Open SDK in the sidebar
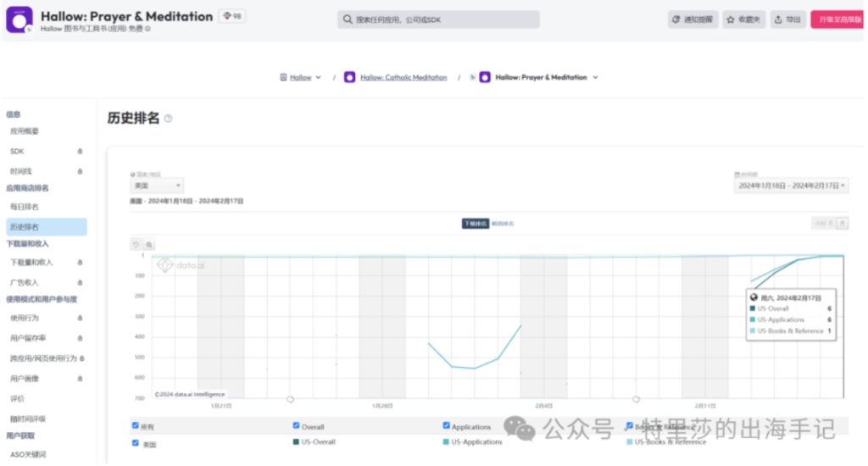The image size is (868, 466). (17, 151)
